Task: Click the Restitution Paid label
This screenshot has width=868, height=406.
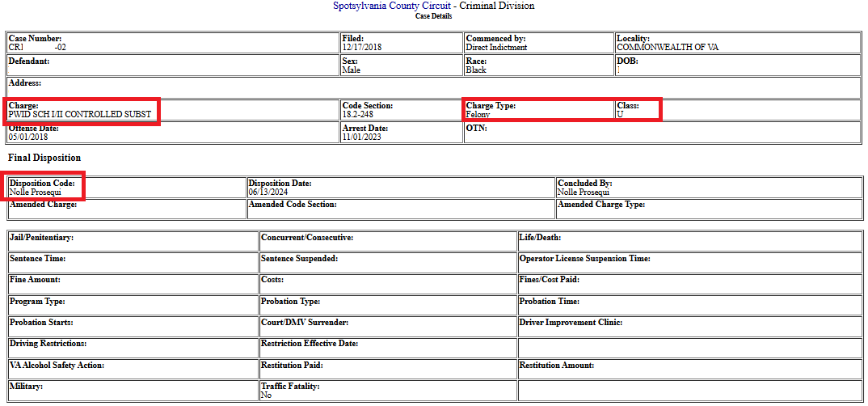Action: [x=293, y=365]
